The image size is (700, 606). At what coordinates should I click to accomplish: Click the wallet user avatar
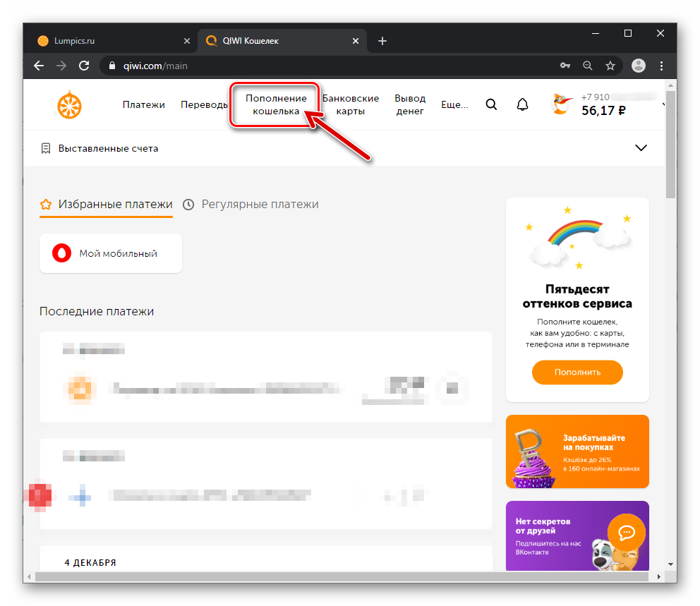(561, 104)
